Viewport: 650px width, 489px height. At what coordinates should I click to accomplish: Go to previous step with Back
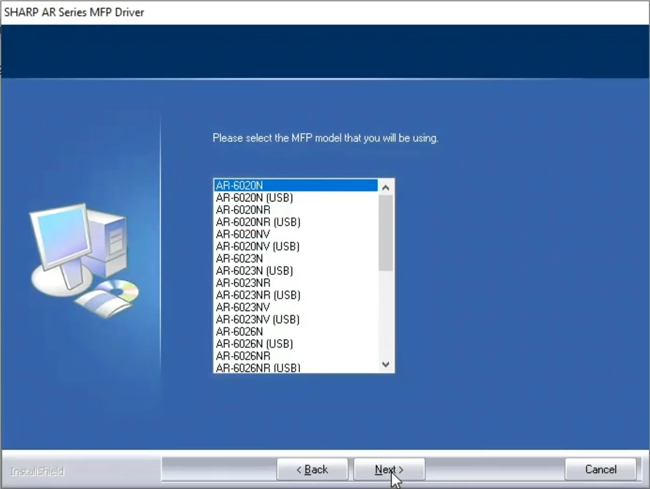[x=311, y=469]
